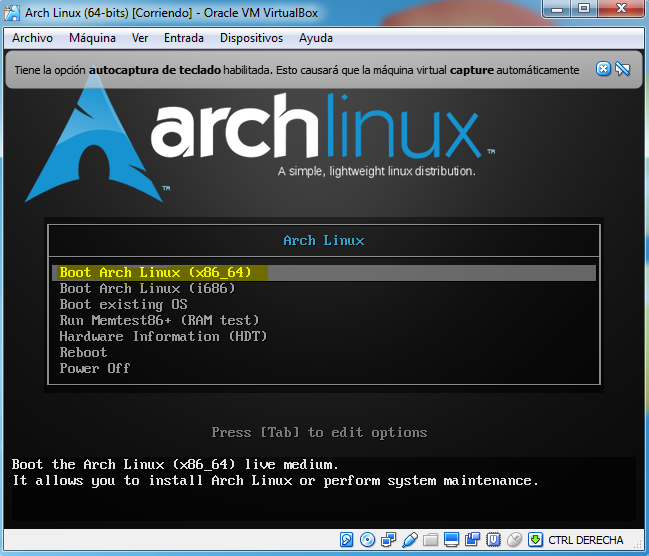
Task: Select the Power Off boot option
Action: point(94,368)
